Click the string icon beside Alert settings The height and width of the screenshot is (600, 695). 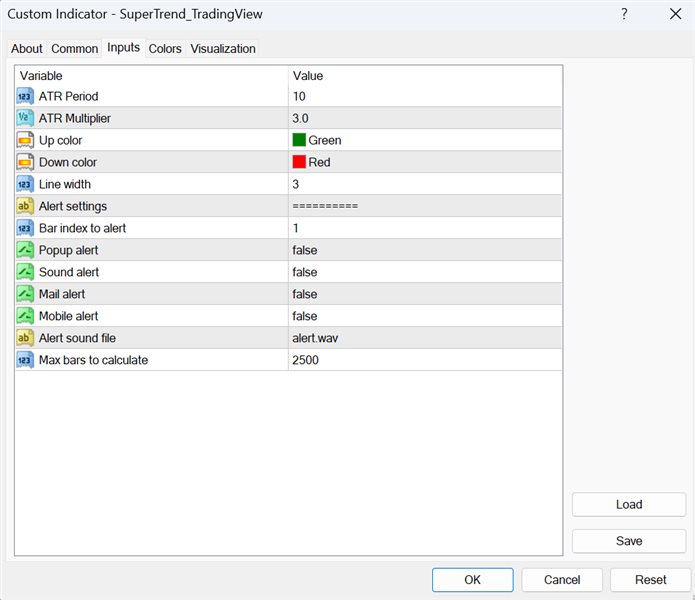tap(25, 206)
